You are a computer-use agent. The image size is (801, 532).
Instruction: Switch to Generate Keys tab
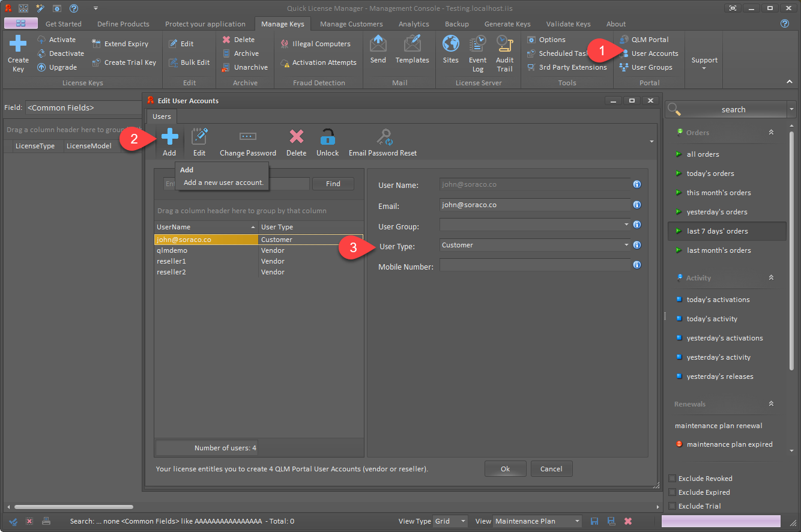pyautogui.click(x=507, y=24)
